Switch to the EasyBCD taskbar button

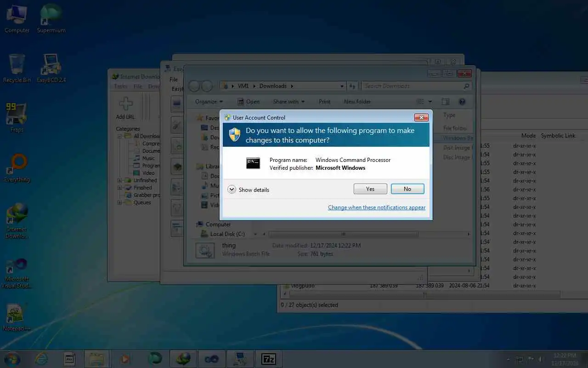240,359
